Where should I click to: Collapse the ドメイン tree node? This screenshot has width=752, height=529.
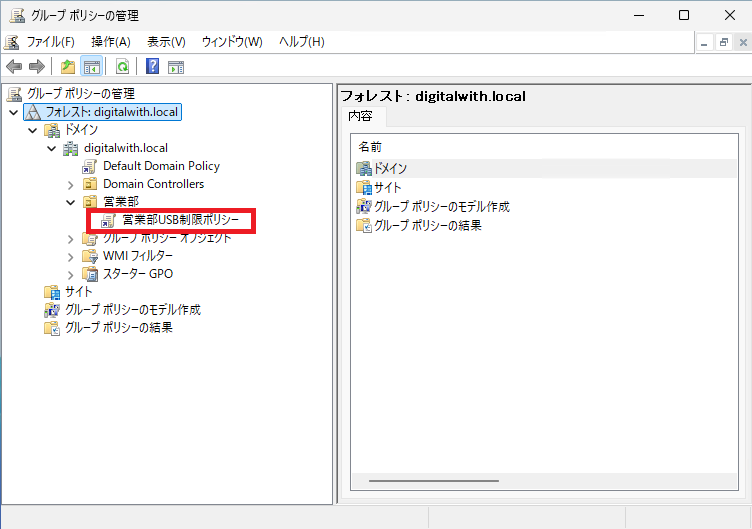[33, 130]
